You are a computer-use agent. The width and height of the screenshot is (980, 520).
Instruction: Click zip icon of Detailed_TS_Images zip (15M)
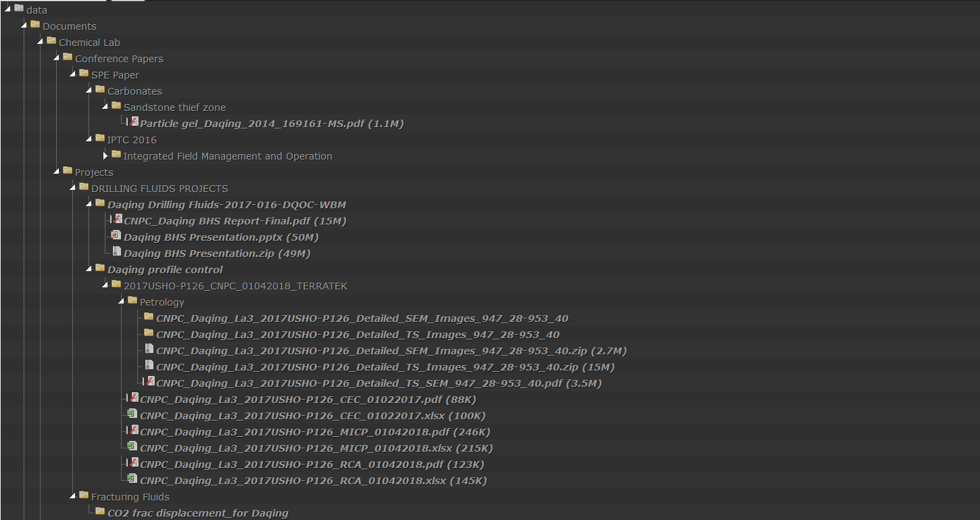click(x=149, y=365)
